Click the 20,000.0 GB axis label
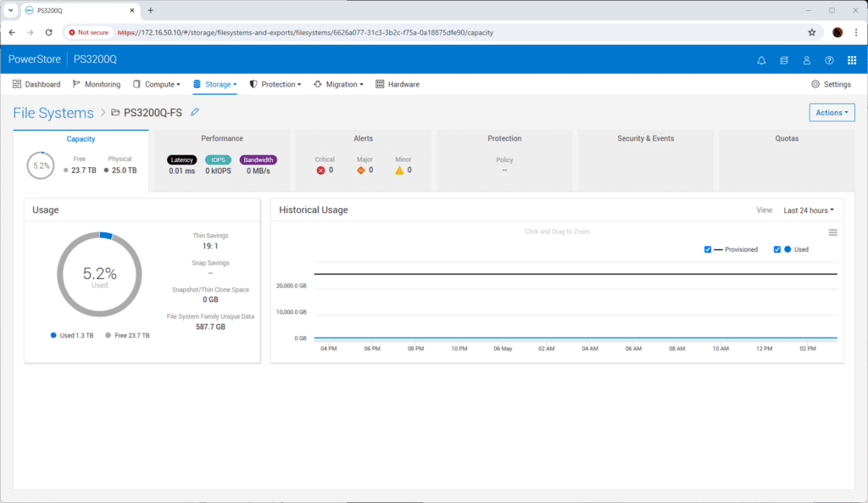The height and width of the screenshot is (503, 868). (x=292, y=286)
